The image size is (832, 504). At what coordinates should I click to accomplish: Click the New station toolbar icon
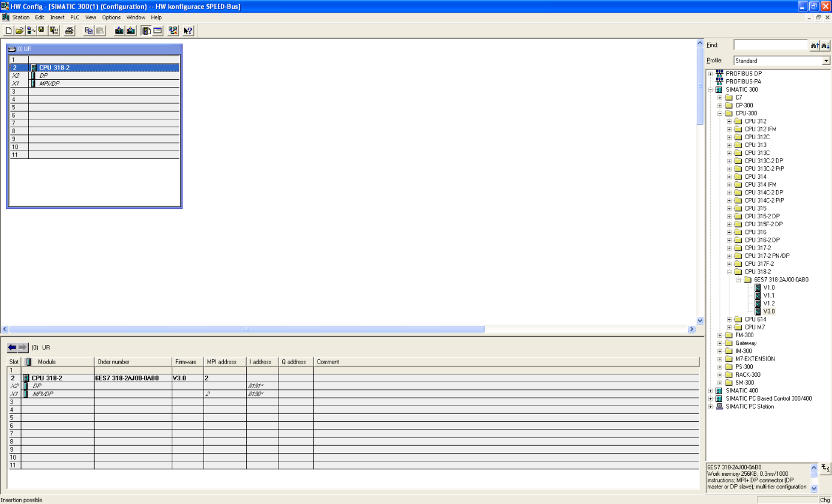pyautogui.click(x=8, y=30)
